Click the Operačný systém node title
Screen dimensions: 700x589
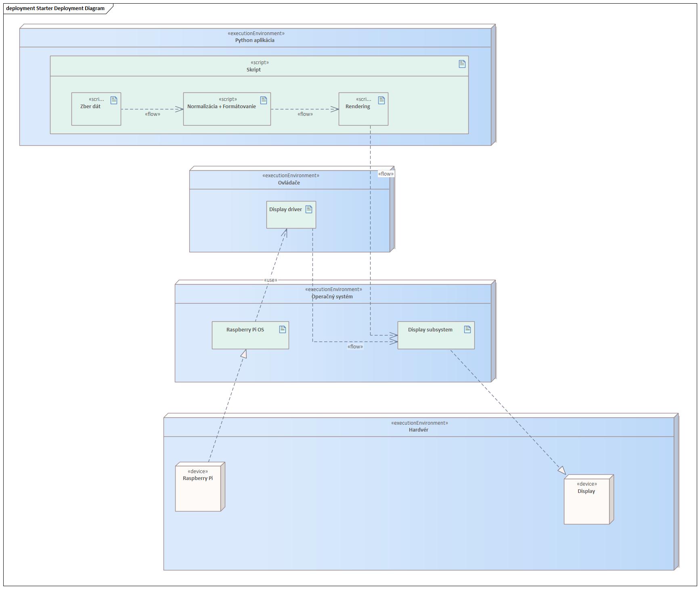pos(332,297)
